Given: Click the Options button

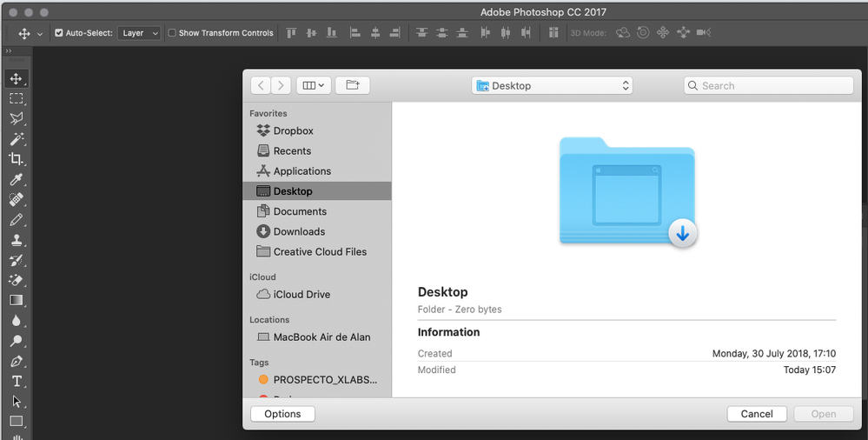Looking at the screenshot, I should pos(283,414).
